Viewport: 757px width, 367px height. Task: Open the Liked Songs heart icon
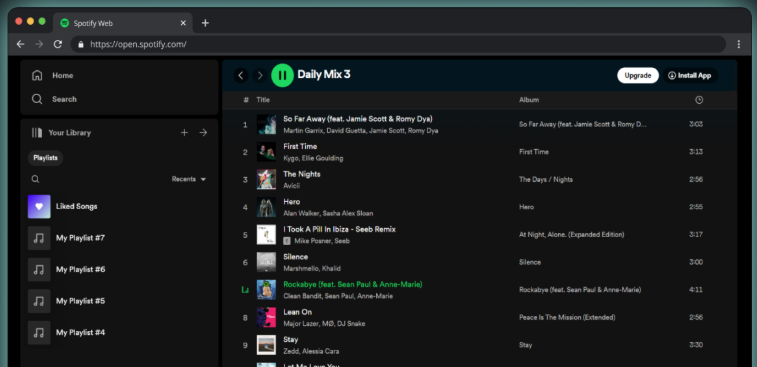[x=39, y=207]
